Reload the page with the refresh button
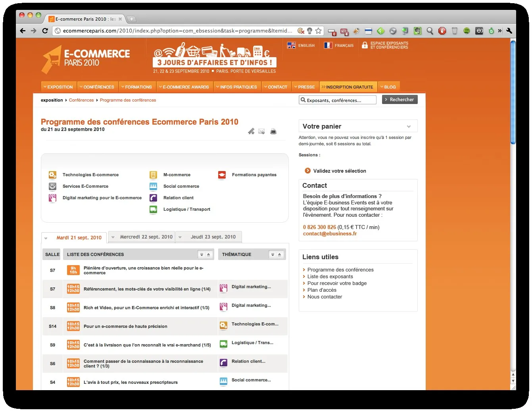This screenshot has height=412, width=532. pyautogui.click(x=45, y=31)
